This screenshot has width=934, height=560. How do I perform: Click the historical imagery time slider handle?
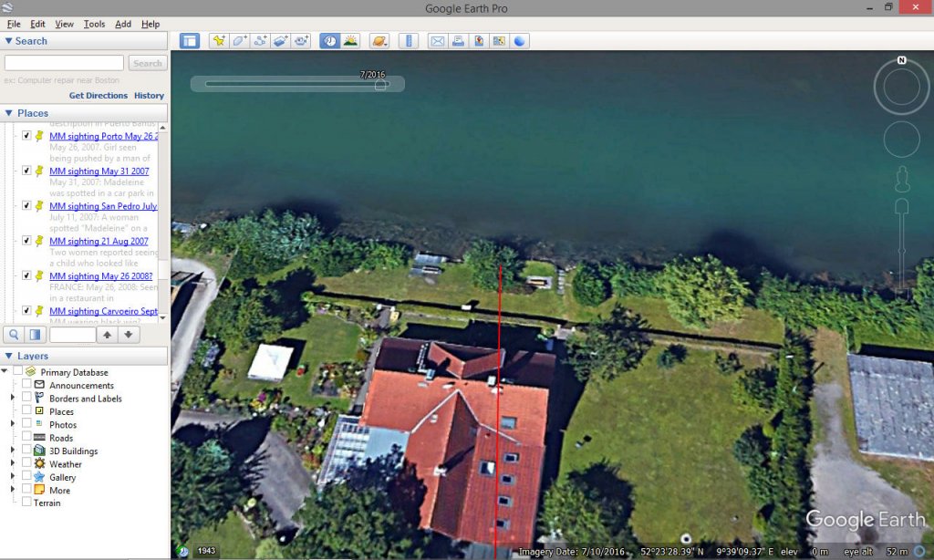tap(380, 85)
